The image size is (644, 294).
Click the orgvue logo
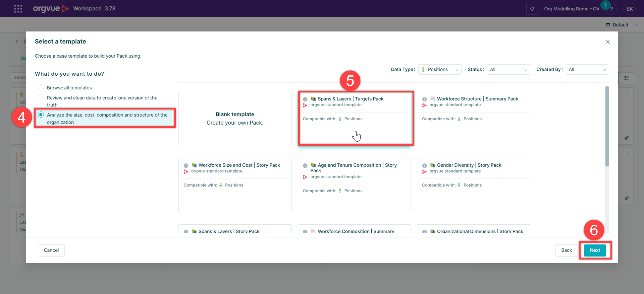[x=51, y=9]
